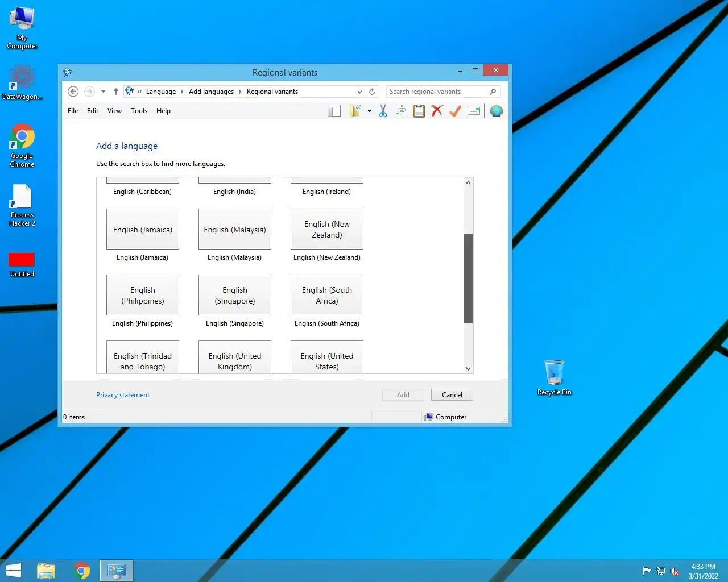This screenshot has width=728, height=582.
Task: Click the Up one level arrow
Action: (x=116, y=92)
